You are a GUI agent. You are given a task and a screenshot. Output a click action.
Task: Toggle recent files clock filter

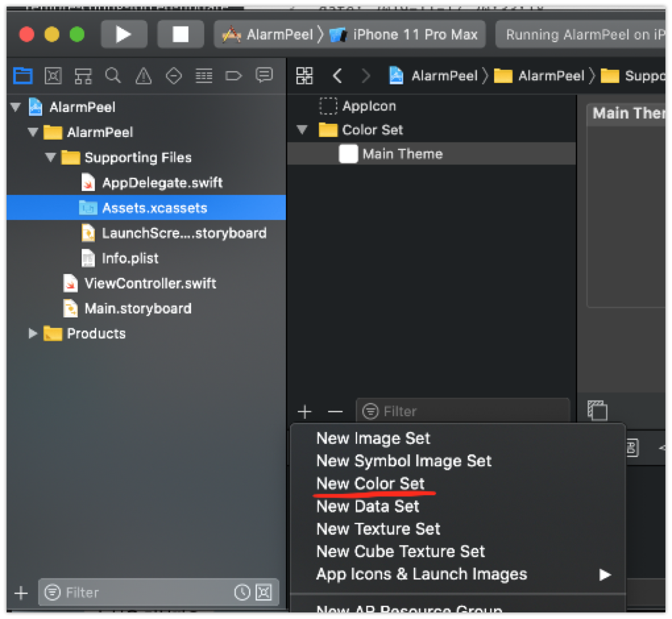click(242, 593)
